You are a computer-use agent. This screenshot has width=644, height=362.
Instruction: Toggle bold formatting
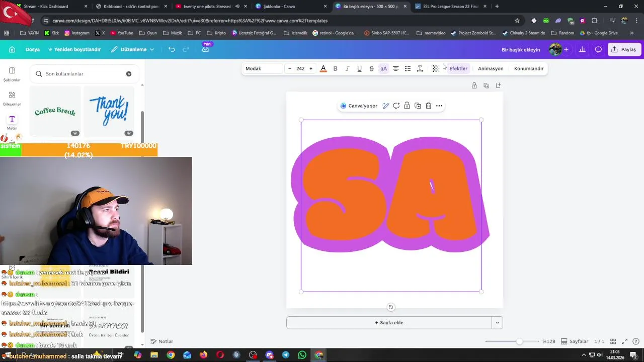pos(335,68)
